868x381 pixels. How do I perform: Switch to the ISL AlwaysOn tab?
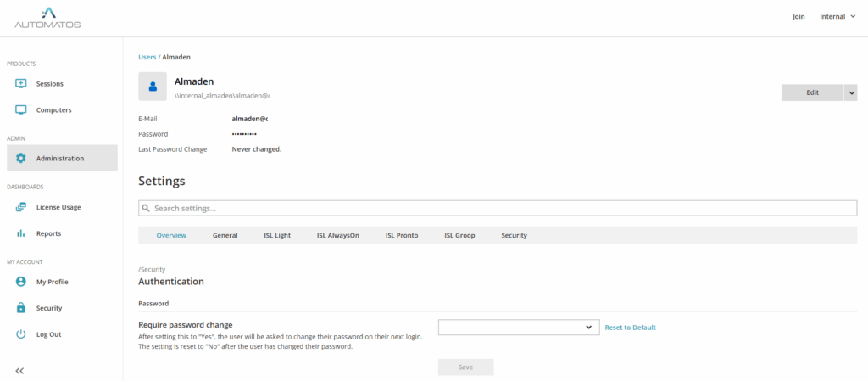coord(338,235)
